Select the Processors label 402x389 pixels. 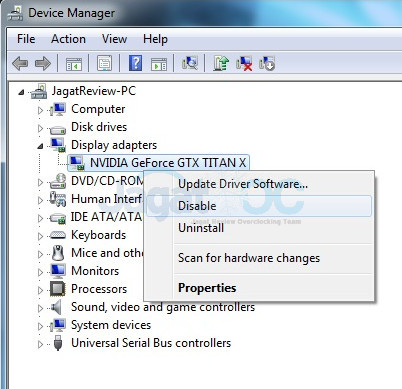(99, 289)
